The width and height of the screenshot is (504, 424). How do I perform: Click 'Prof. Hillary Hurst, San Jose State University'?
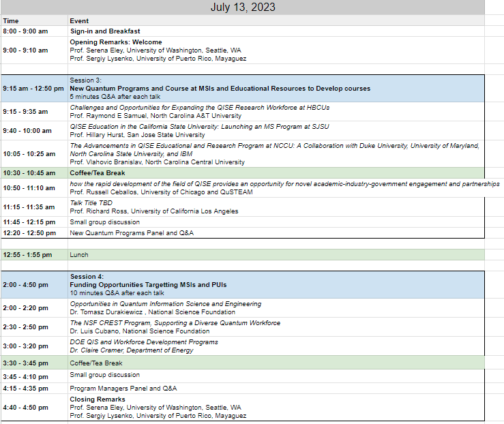click(137, 135)
